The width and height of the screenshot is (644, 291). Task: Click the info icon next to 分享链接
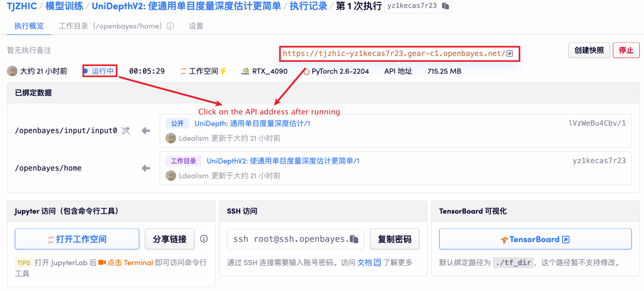coord(204,239)
